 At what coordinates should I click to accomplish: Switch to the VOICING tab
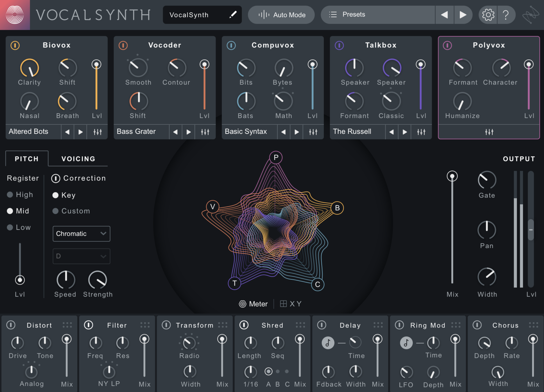pos(78,158)
